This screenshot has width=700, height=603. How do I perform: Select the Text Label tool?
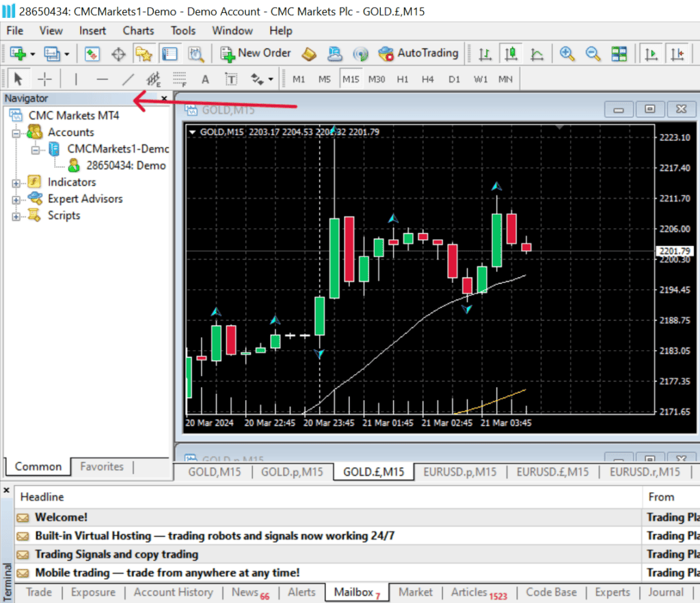click(231, 79)
